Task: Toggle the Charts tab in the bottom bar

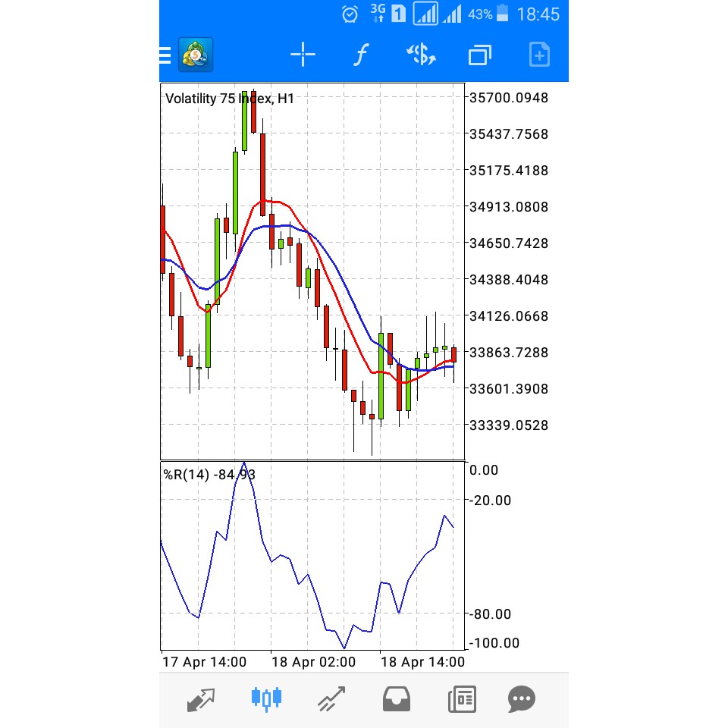Action: (x=266, y=698)
